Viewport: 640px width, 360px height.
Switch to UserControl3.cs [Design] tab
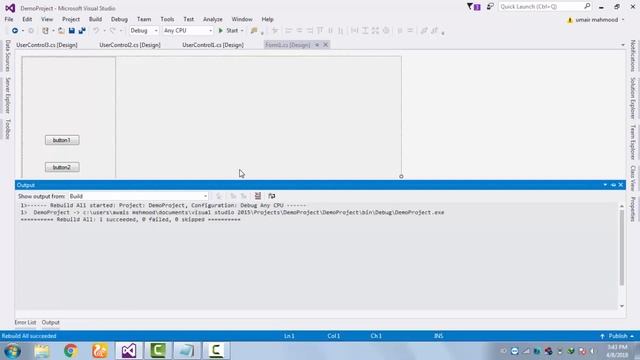[47, 45]
